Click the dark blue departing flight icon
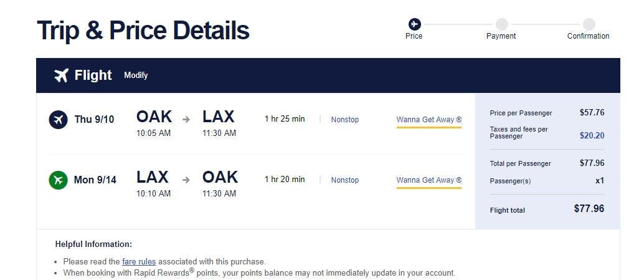 pyautogui.click(x=58, y=119)
